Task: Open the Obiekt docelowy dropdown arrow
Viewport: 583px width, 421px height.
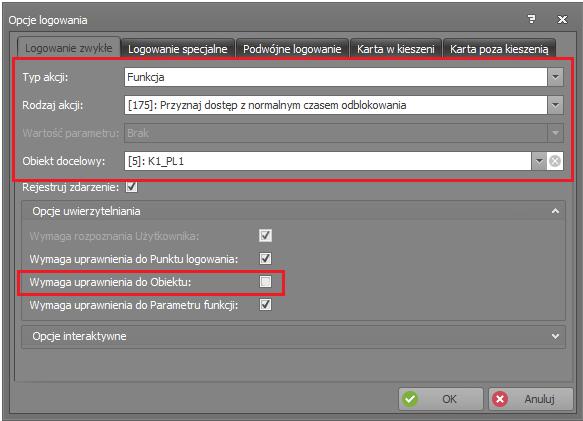Action: tap(539, 161)
